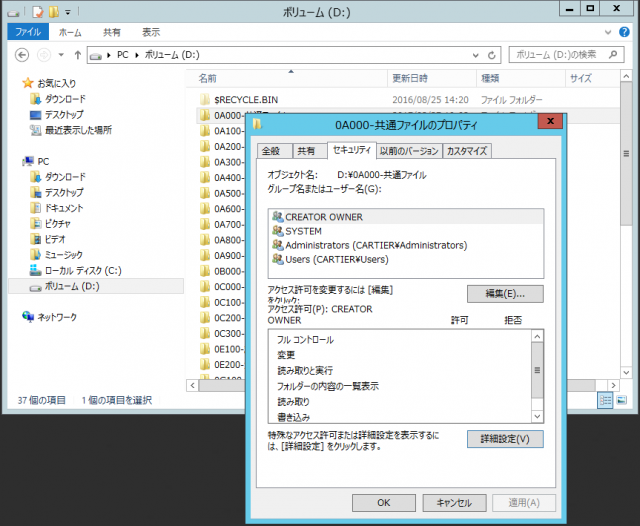
Task: Select the $RECYCLE.BIN folder icon
Action: coord(204,100)
